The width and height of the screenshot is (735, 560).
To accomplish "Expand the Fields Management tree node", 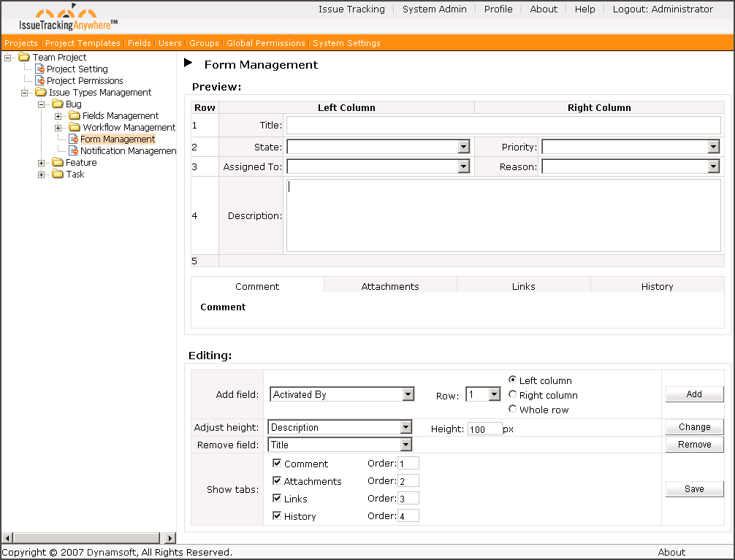I will [x=58, y=116].
